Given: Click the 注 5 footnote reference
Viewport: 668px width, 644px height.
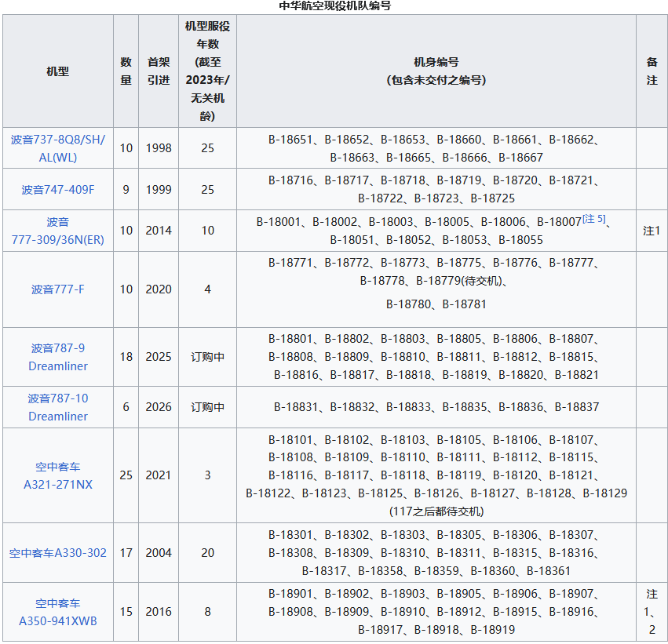Looking at the screenshot, I should tap(594, 219).
